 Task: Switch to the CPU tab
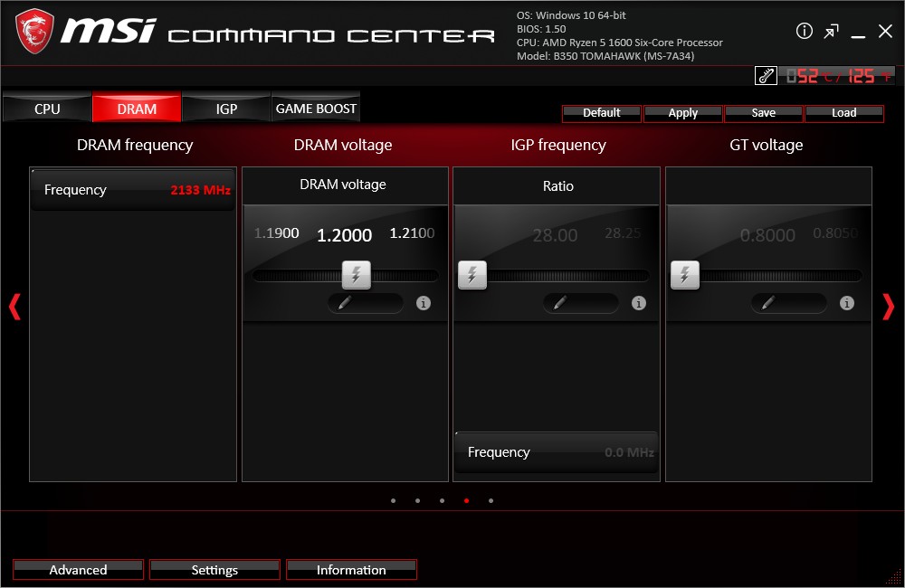click(47, 109)
